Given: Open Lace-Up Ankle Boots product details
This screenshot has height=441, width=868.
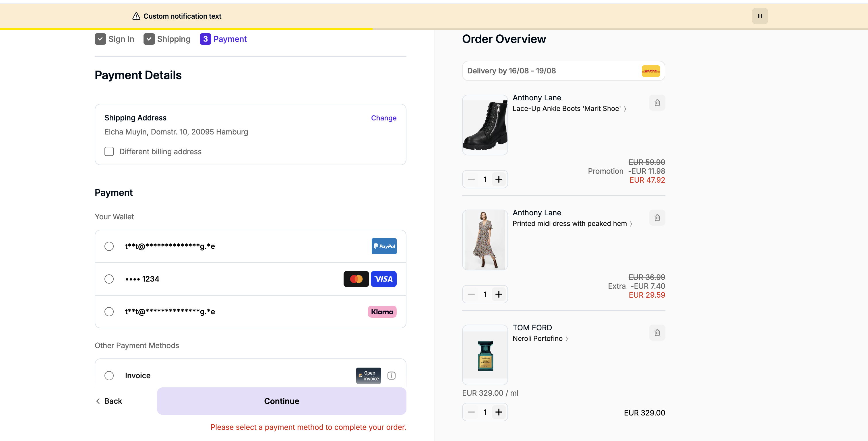Looking at the screenshot, I should [x=569, y=109].
